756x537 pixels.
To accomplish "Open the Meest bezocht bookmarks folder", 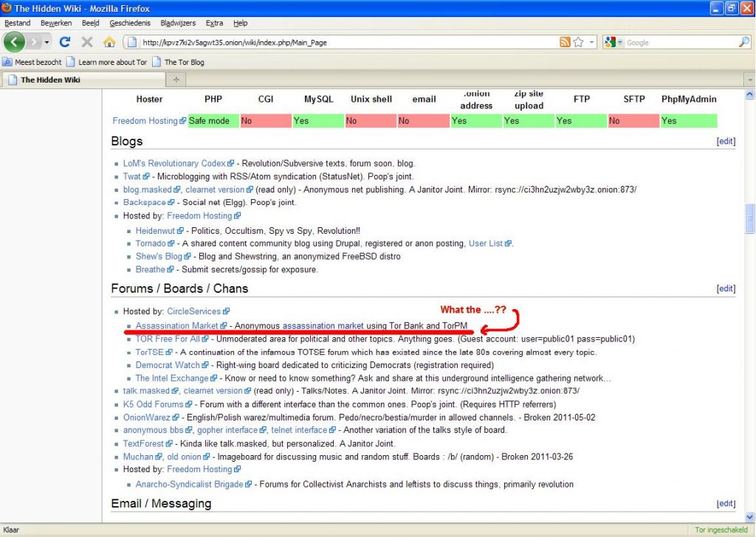I will 32,62.
